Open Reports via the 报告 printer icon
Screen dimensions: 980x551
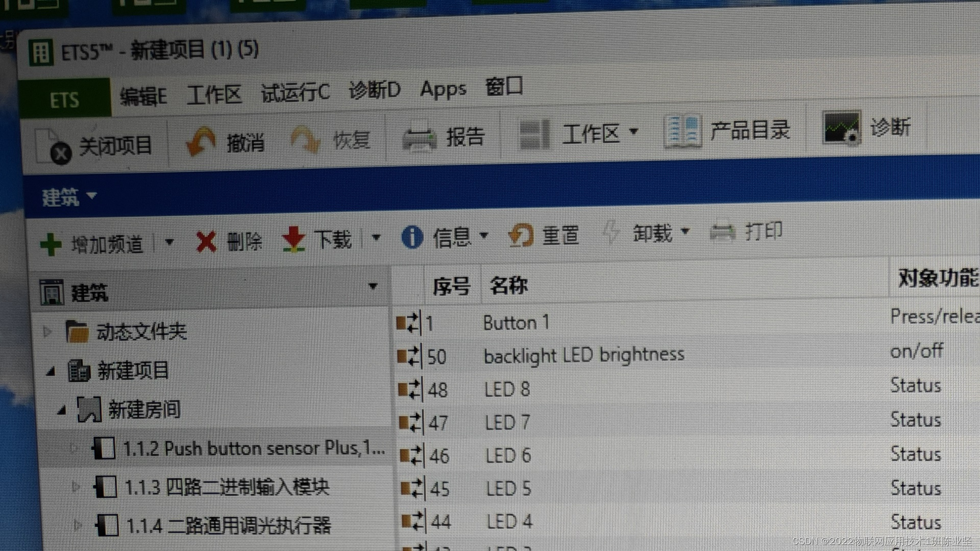click(419, 138)
